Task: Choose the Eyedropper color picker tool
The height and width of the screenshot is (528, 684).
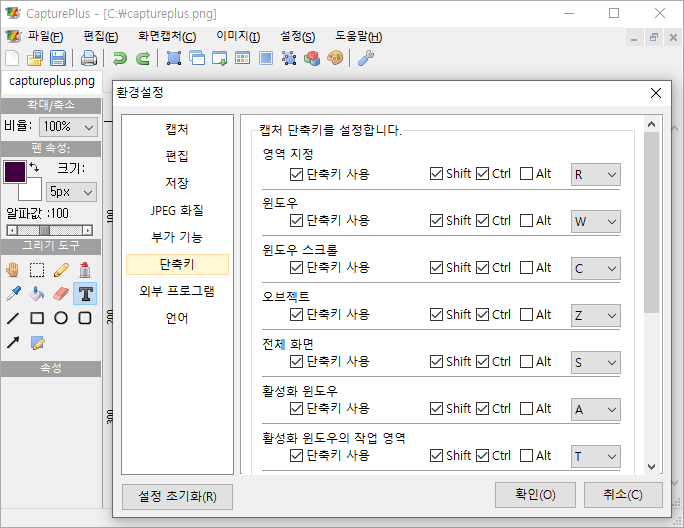Action: coord(12,294)
